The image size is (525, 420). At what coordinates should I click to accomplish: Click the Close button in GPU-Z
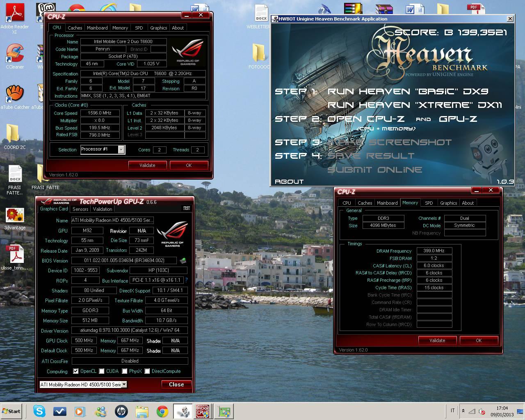(176, 384)
